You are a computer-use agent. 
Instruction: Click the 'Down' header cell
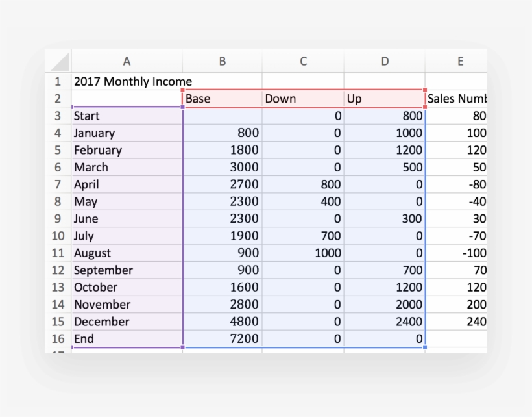pyautogui.click(x=303, y=99)
